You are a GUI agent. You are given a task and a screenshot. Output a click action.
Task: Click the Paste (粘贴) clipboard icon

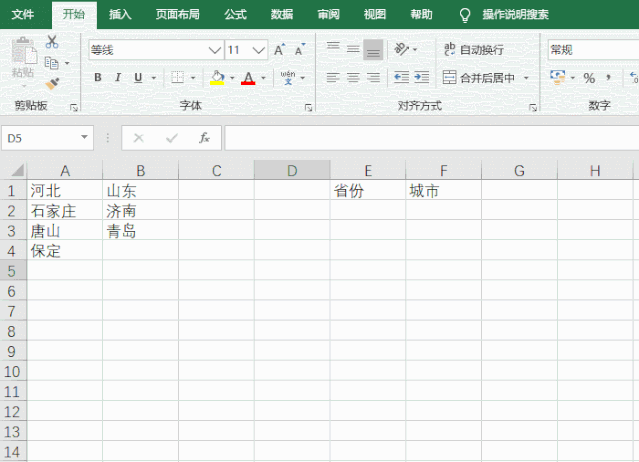[24, 51]
